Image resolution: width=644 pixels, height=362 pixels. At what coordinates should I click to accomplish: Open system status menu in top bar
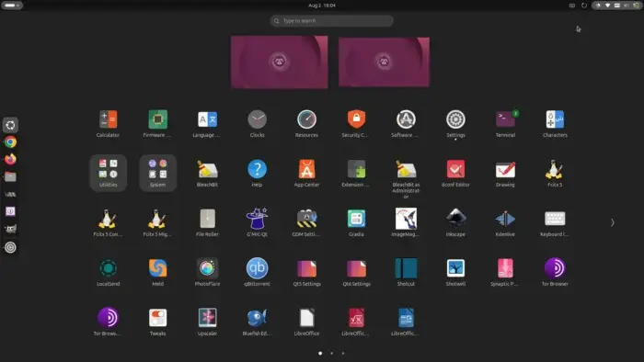616,6
